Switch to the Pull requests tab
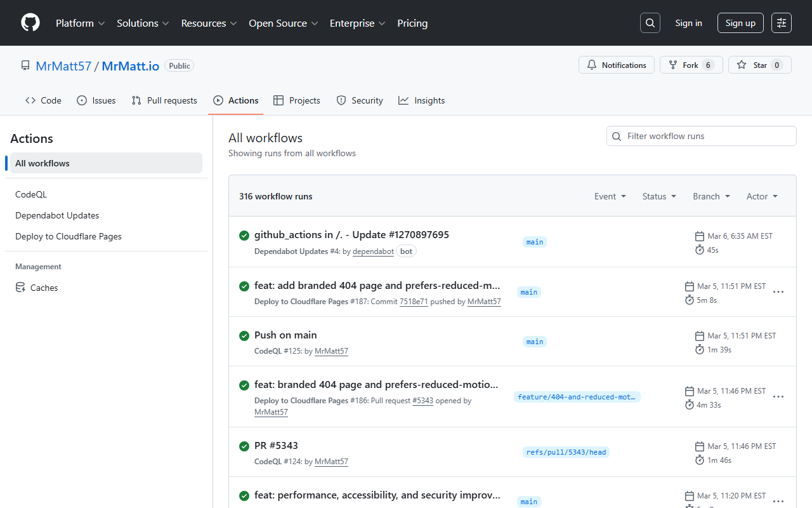812x508 pixels. 164,100
